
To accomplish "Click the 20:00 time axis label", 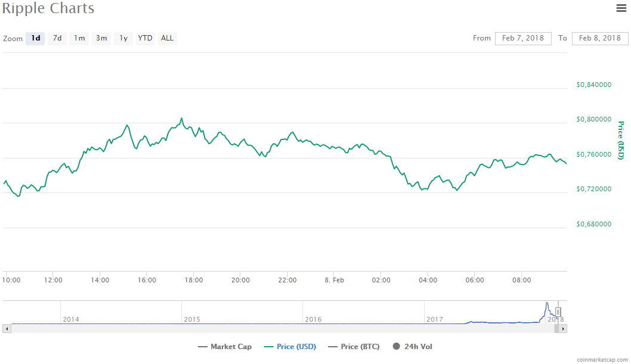I will [240, 280].
